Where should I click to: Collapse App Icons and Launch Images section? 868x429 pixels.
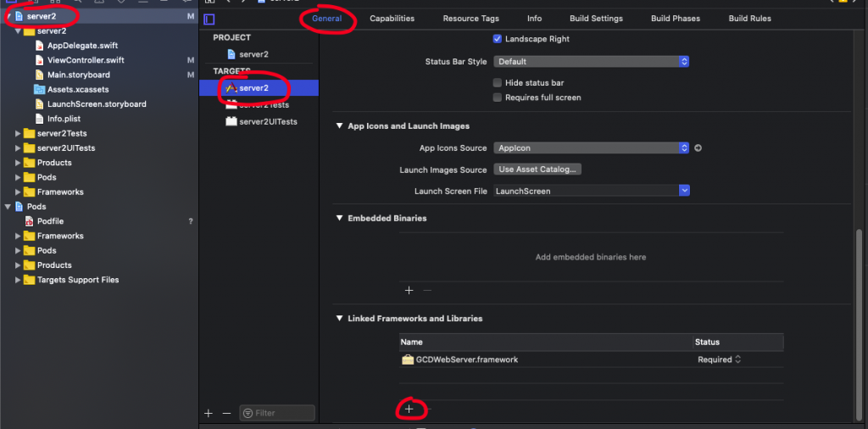(339, 126)
